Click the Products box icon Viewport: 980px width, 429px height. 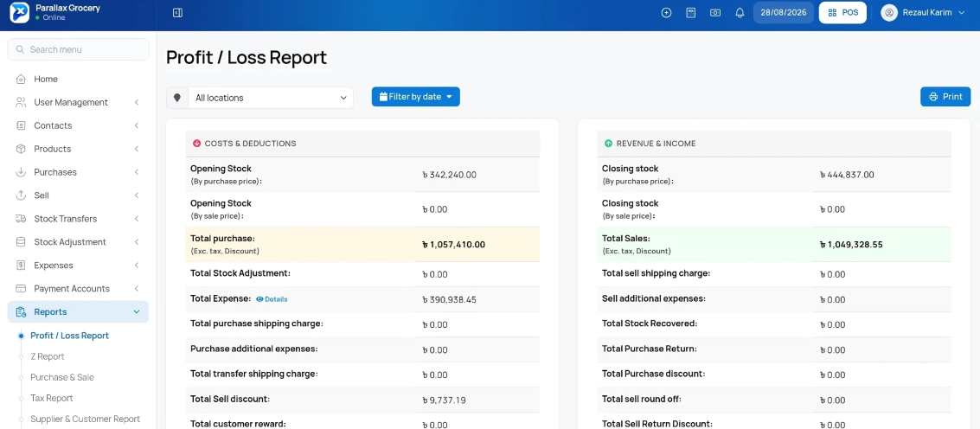pyautogui.click(x=21, y=149)
